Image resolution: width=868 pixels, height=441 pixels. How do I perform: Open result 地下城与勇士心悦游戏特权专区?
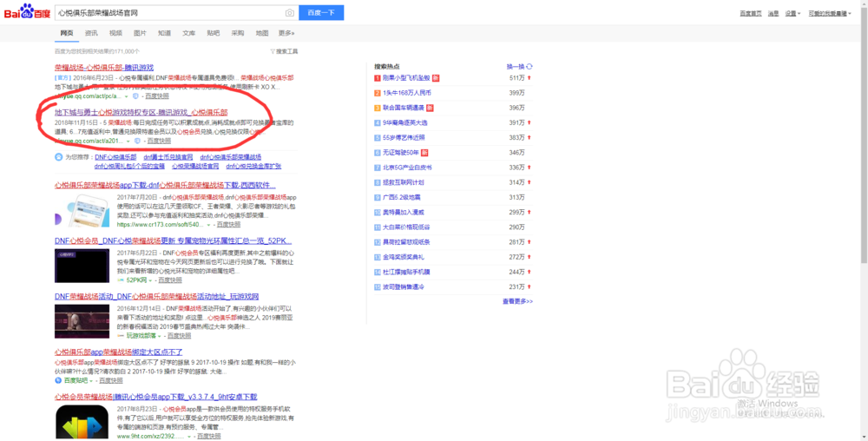pos(141,112)
